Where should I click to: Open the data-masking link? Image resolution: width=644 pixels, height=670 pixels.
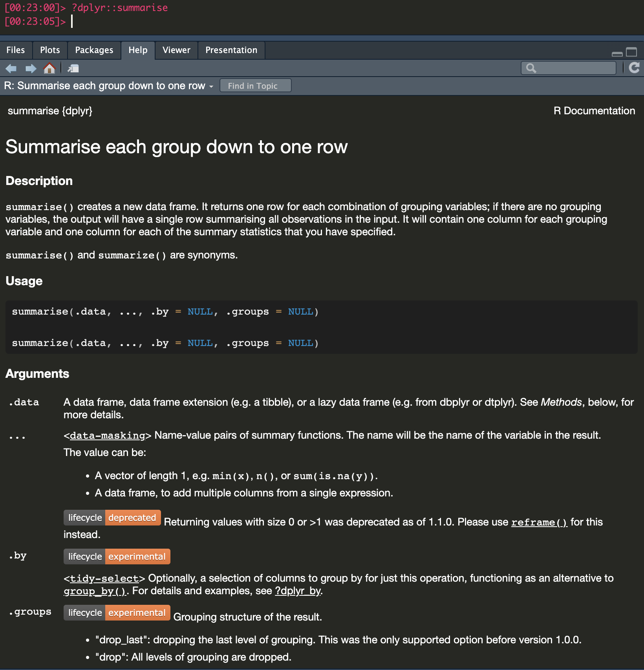pos(107,436)
